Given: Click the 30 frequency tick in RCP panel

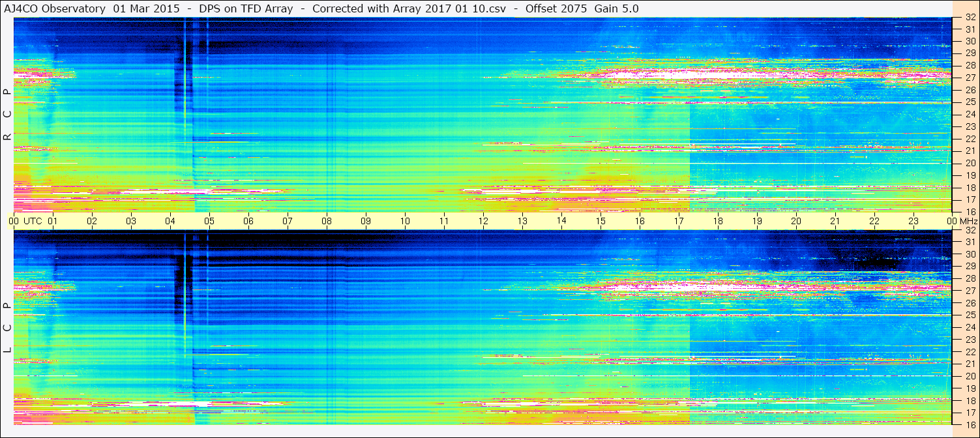Looking at the screenshot, I should [x=970, y=41].
